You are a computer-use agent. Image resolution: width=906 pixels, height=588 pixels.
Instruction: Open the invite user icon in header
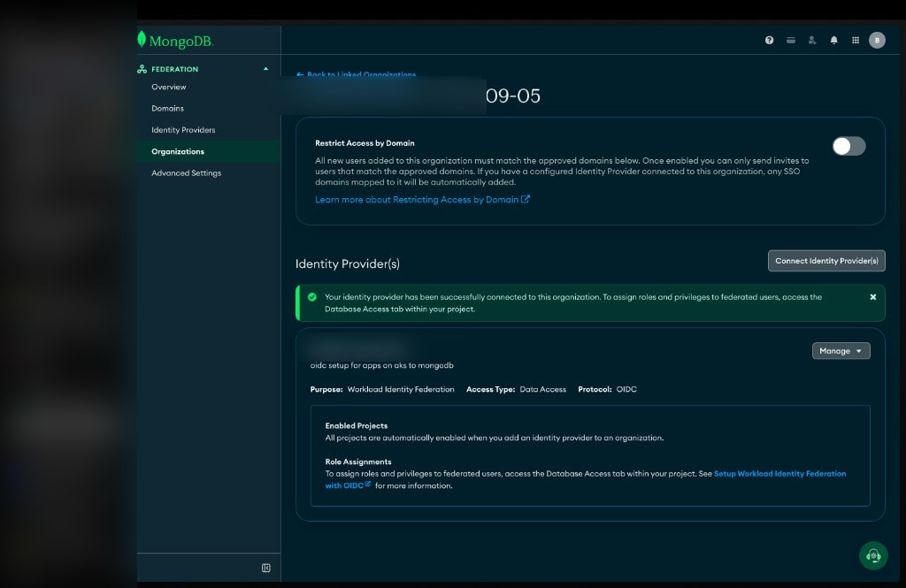[812, 40]
